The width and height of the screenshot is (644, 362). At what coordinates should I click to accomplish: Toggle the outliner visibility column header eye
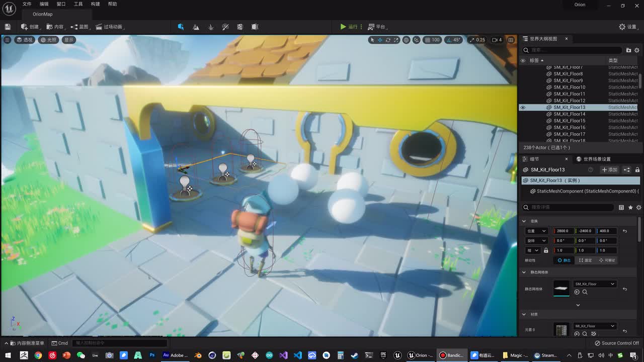point(523,60)
